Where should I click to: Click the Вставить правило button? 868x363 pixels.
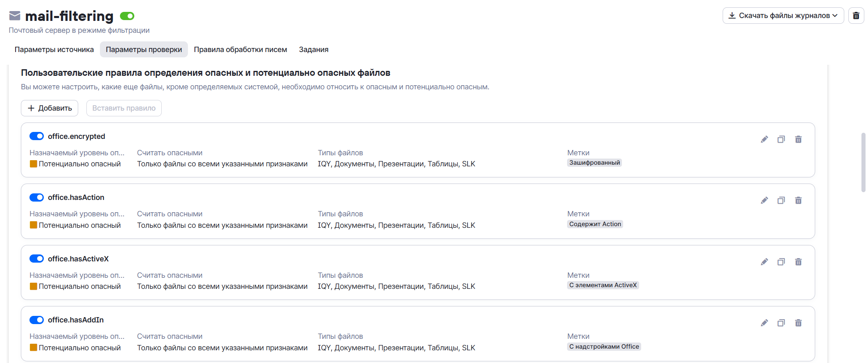tap(124, 108)
